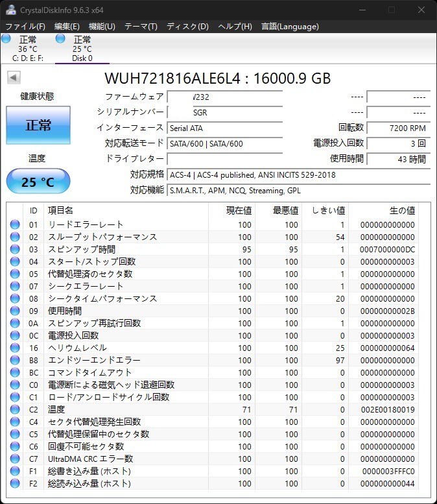Click status icon for C4 セクタ代替処理発生回数

click(x=15, y=422)
